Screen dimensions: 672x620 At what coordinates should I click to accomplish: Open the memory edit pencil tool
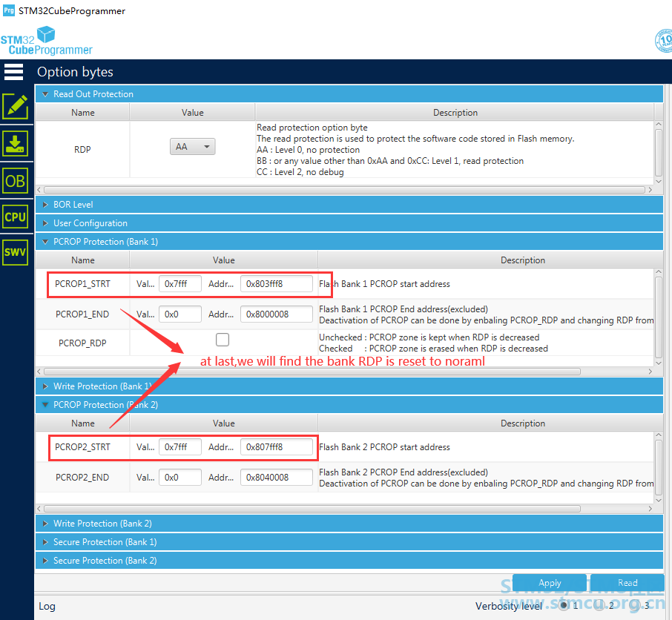click(x=16, y=106)
